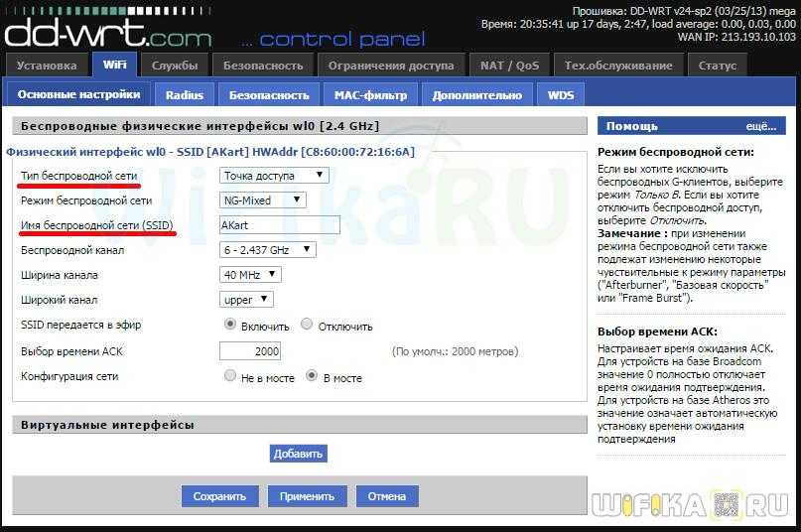Viewport: 801px width, 532px height.
Task: Switch to the 'Установка' main tab
Action: point(47,66)
